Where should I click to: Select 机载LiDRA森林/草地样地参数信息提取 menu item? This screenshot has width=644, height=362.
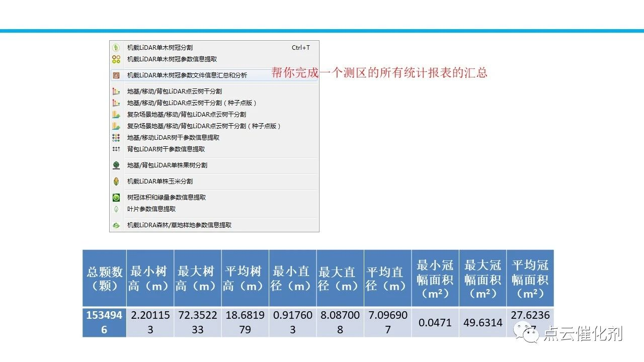click(214, 225)
